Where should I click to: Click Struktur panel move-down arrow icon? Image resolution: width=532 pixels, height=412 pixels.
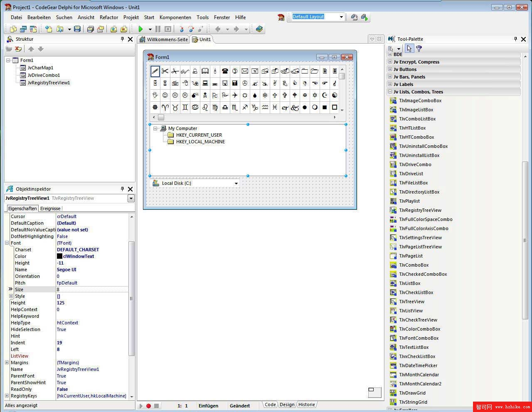(x=41, y=49)
